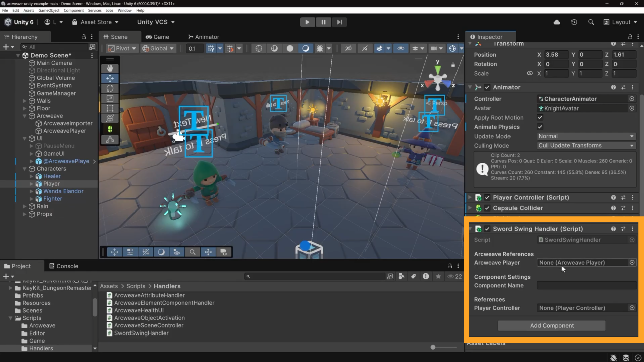Select the Hand (View) tool
Screen dimensions: 644x362
[x=110, y=68]
